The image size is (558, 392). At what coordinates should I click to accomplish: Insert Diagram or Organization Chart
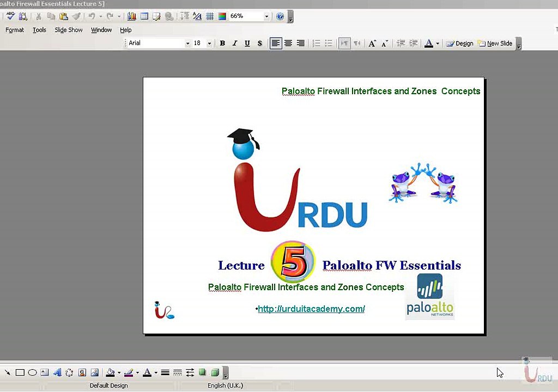click(69, 372)
